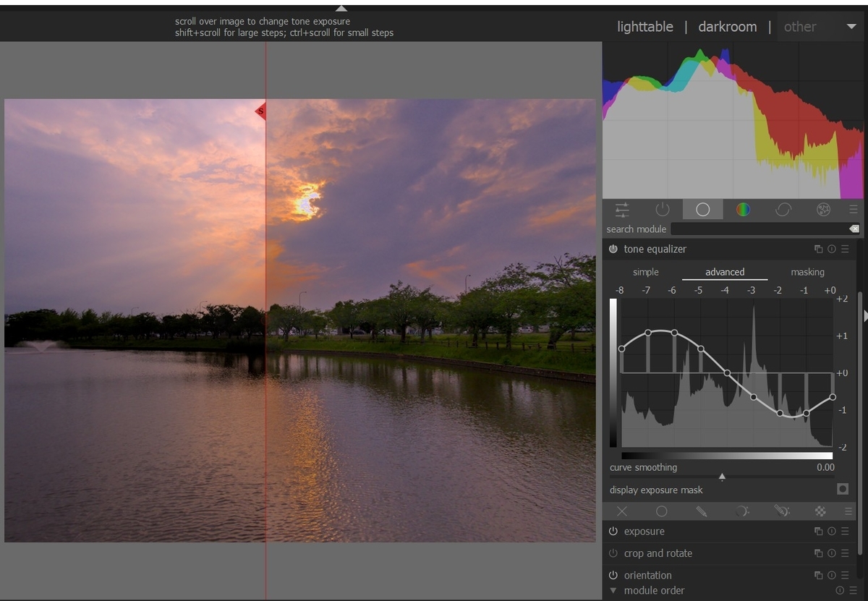
Task: Clear the search module field
Action: click(854, 229)
